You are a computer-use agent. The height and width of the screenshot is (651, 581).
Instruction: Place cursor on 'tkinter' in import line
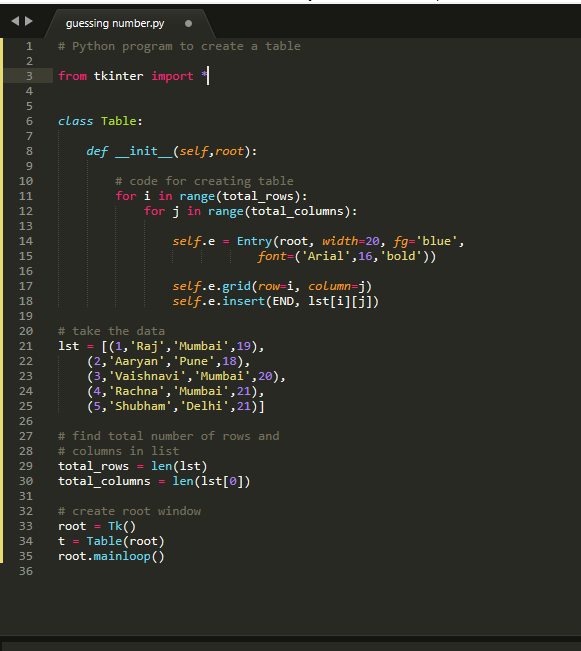click(x=118, y=76)
